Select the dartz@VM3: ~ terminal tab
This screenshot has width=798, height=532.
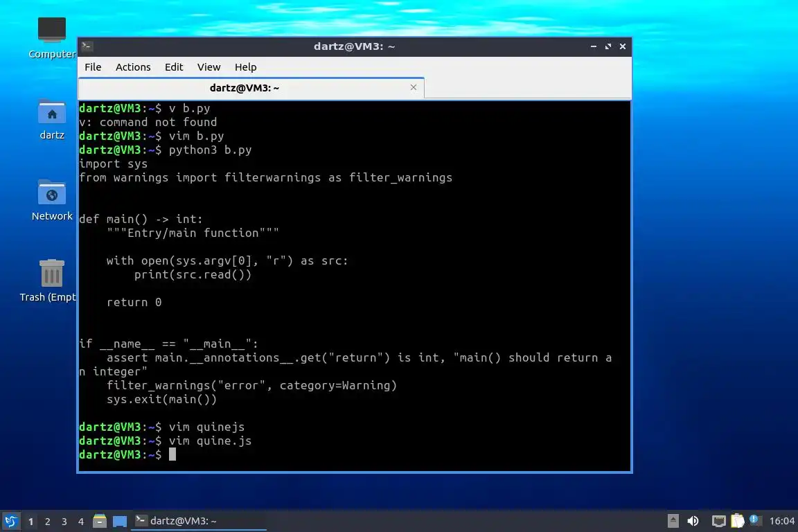pyautogui.click(x=251, y=88)
